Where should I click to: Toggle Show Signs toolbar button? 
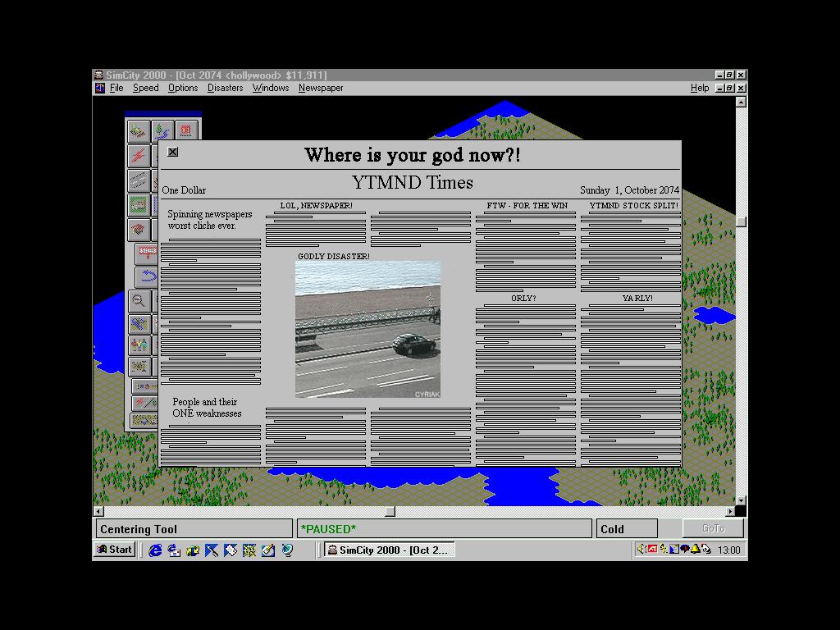[x=144, y=402]
